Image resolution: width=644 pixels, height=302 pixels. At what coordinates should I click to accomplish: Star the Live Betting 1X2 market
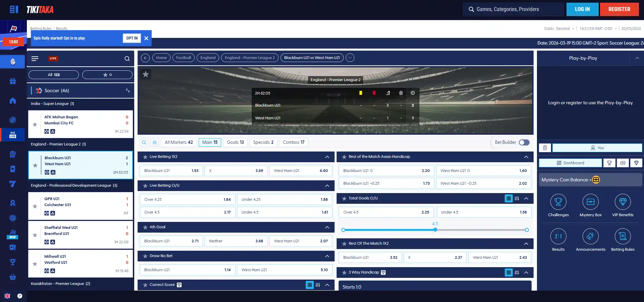[145, 157]
